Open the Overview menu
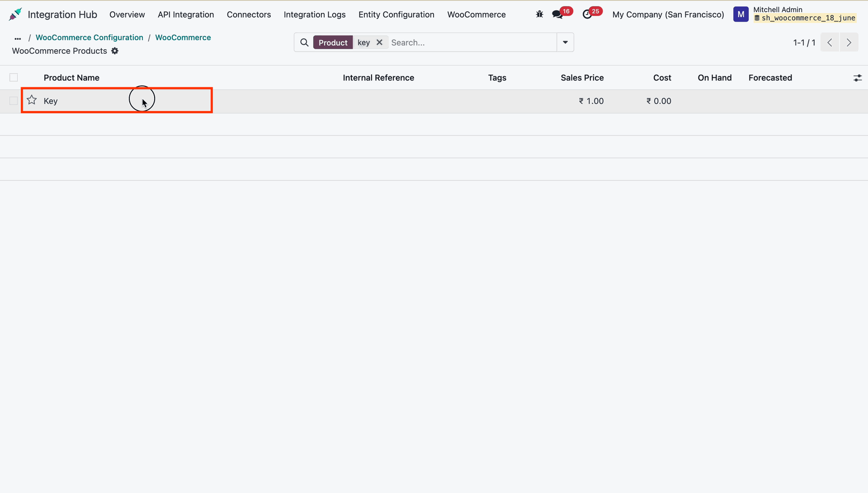 coord(127,14)
